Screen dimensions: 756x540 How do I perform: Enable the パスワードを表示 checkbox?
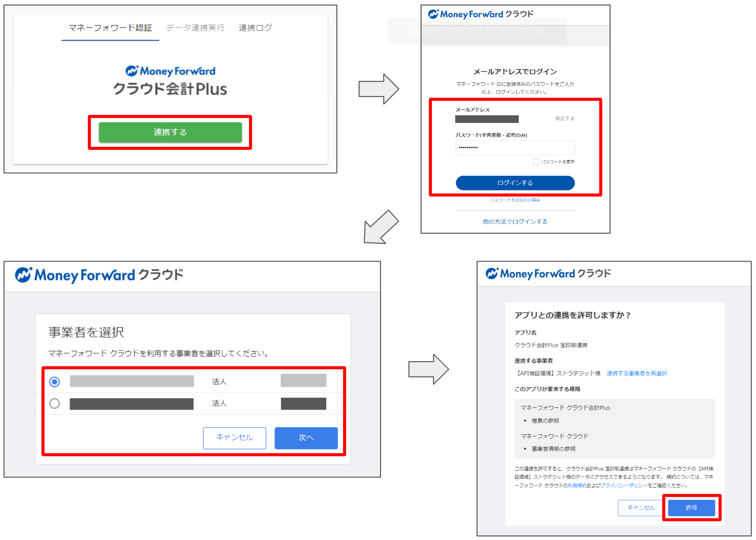pyautogui.click(x=535, y=162)
